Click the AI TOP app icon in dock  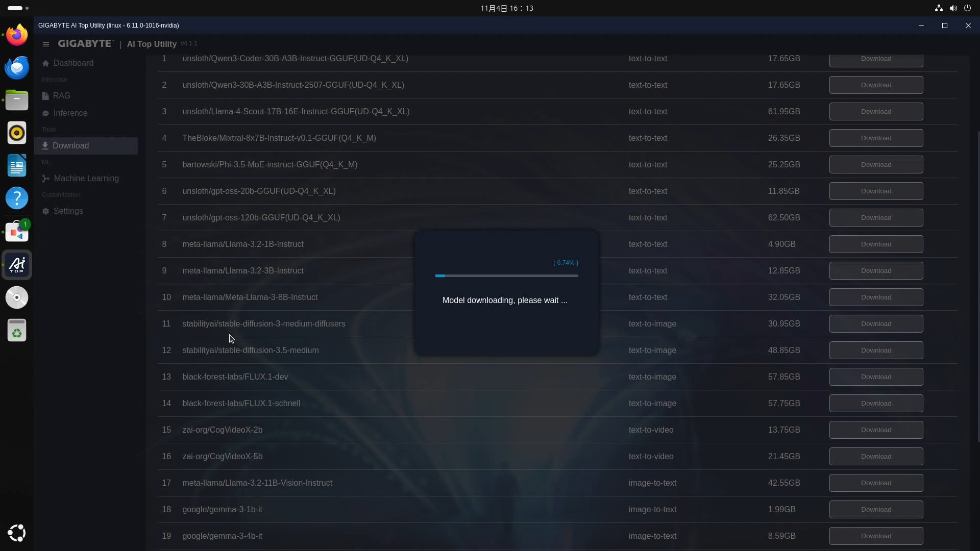coord(17,265)
